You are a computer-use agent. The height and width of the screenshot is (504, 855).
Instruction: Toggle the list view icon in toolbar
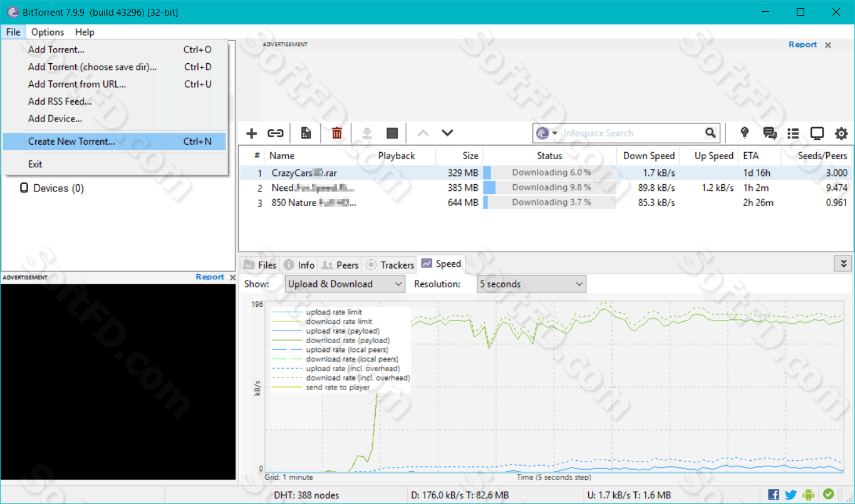pyautogui.click(x=793, y=133)
